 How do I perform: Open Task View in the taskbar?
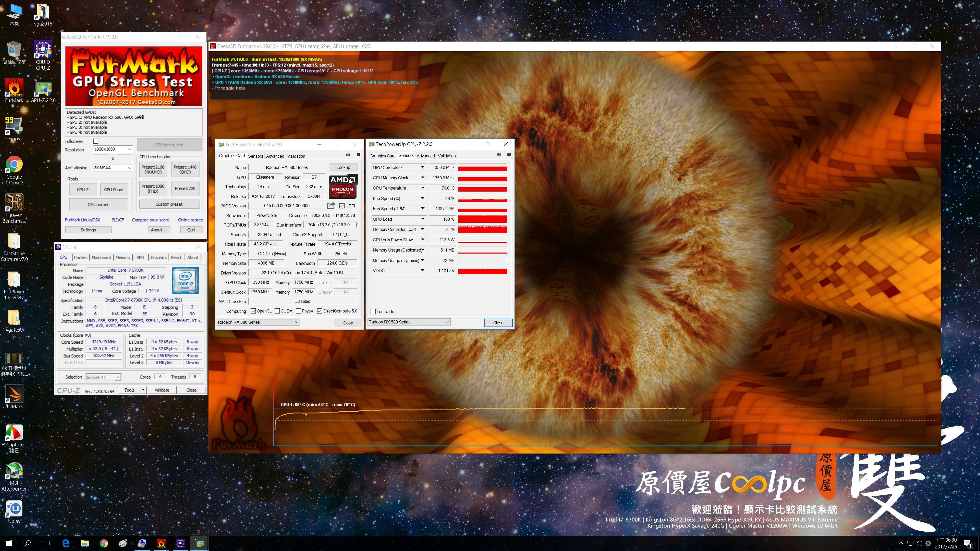click(x=46, y=543)
